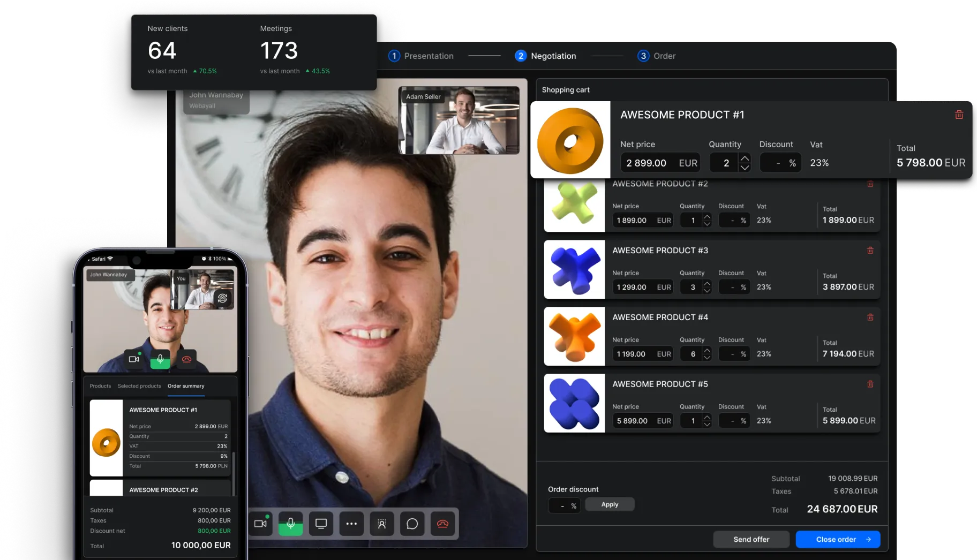Open the chat bubble icon in call toolbar

point(412,524)
